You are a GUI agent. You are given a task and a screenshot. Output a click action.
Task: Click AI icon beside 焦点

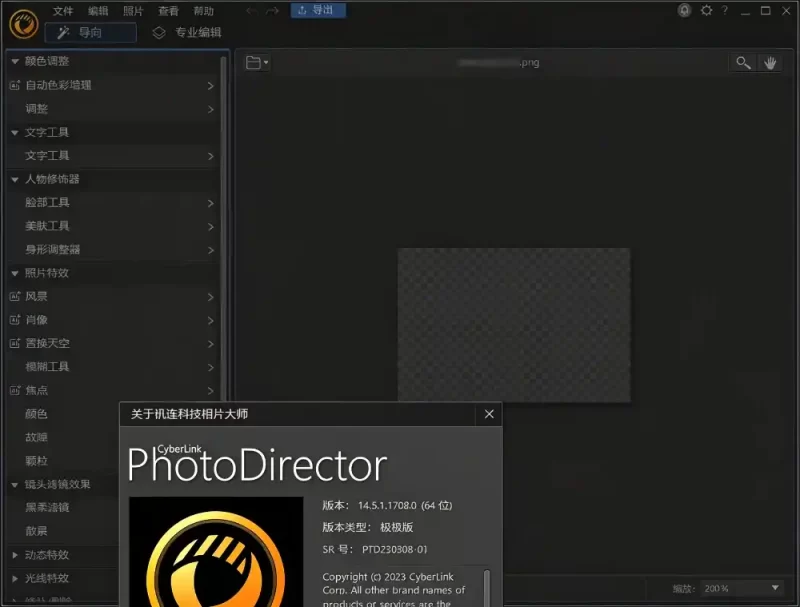15,390
